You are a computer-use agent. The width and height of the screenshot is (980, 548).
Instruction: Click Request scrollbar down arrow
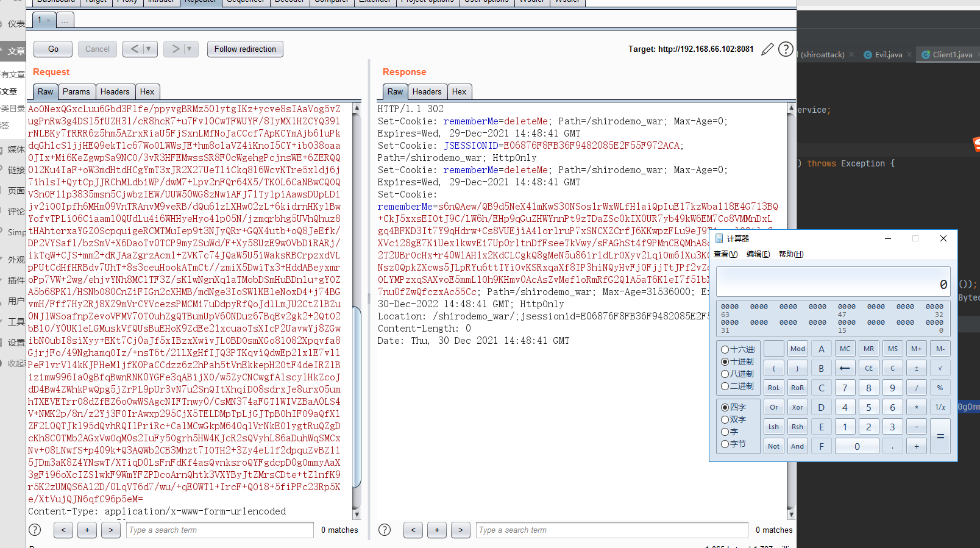(357, 514)
